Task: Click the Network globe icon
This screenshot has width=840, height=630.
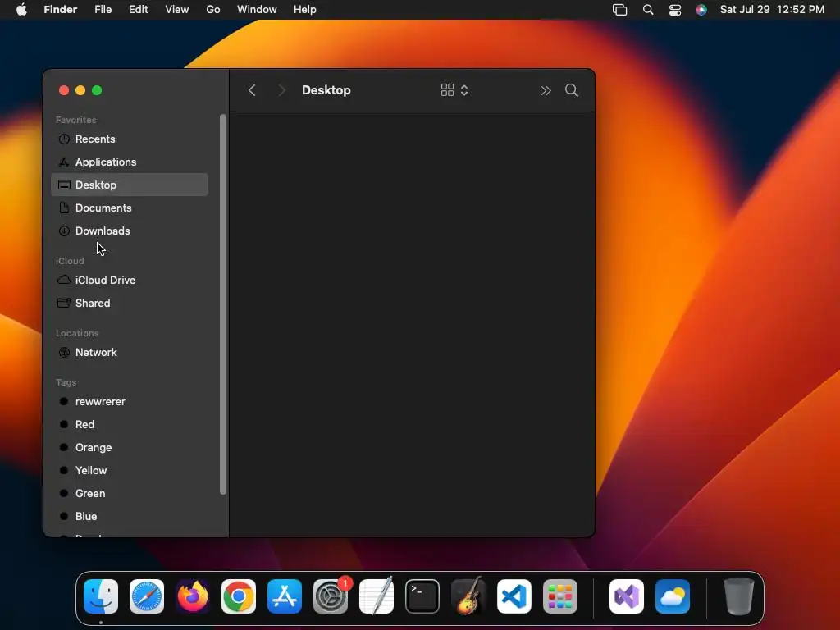Action: pyautogui.click(x=64, y=353)
